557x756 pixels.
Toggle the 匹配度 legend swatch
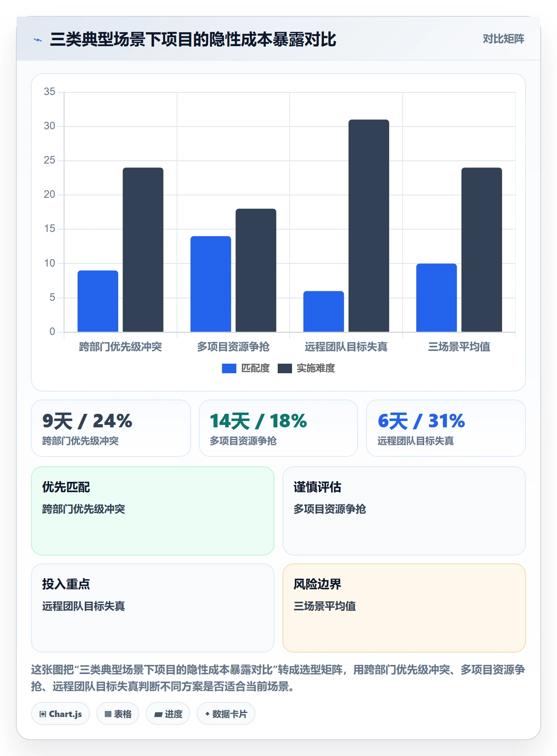tap(229, 368)
